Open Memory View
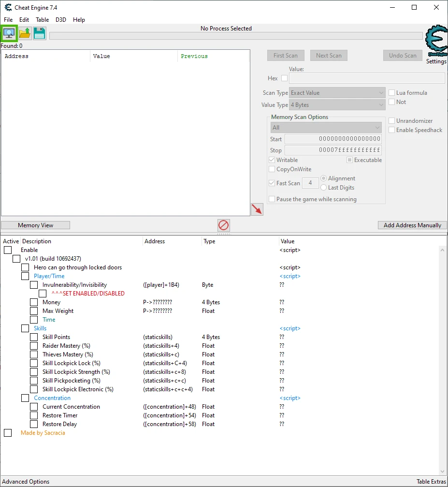The width and height of the screenshot is (448, 487). [x=35, y=225]
